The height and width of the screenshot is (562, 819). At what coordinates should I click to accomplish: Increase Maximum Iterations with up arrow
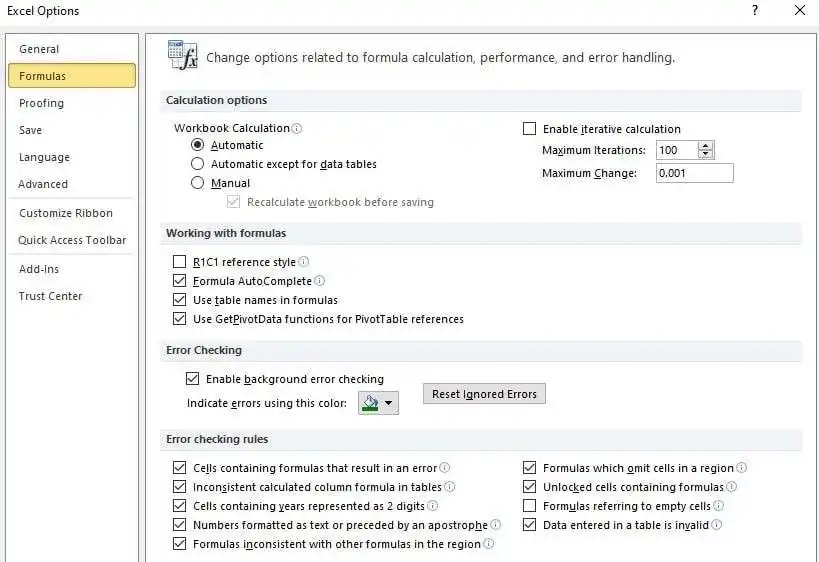(706, 146)
